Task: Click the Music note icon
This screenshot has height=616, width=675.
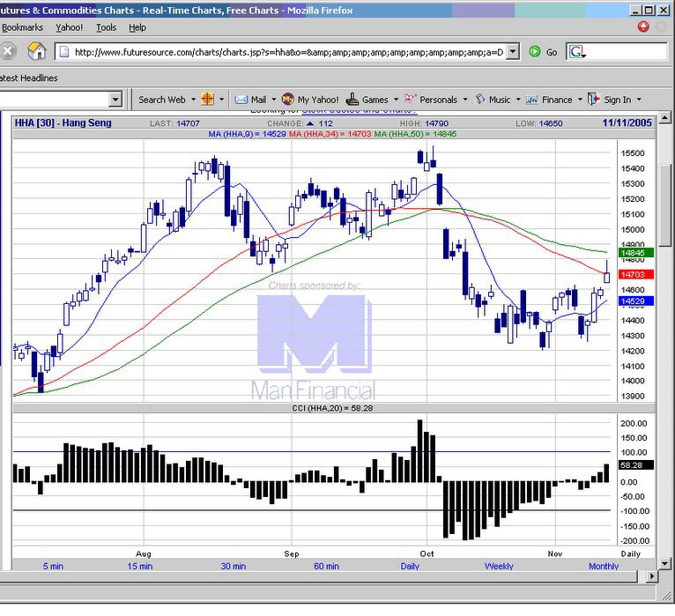Action: 480,99
